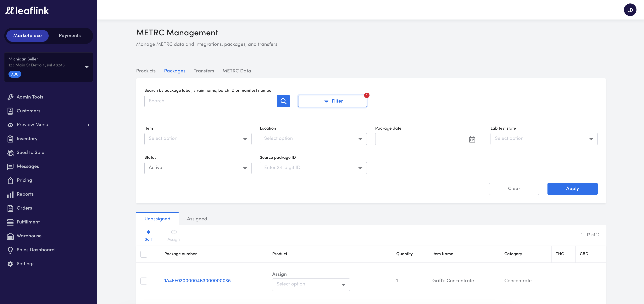This screenshot has width=644, height=304.
Task: Click the Apply button
Action: pyautogui.click(x=572, y=189)
